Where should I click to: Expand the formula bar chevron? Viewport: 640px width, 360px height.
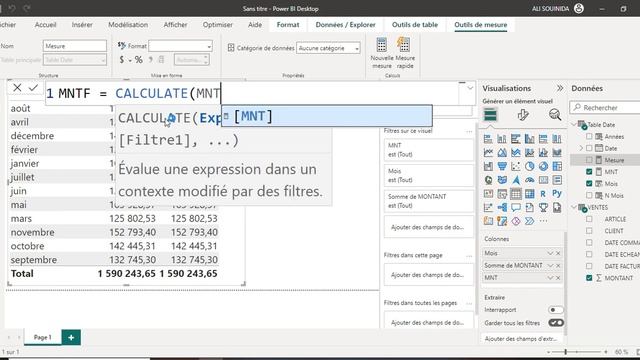470,88
